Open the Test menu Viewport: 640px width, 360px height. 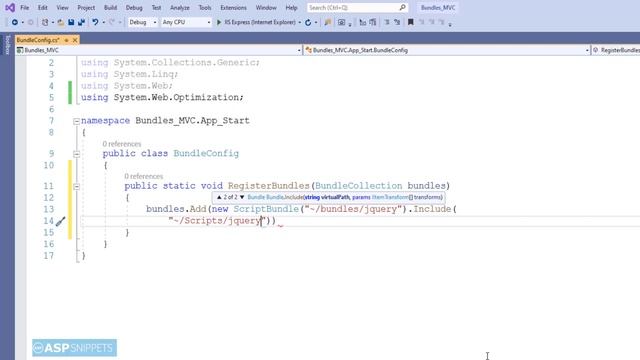(x=156, y=8)
